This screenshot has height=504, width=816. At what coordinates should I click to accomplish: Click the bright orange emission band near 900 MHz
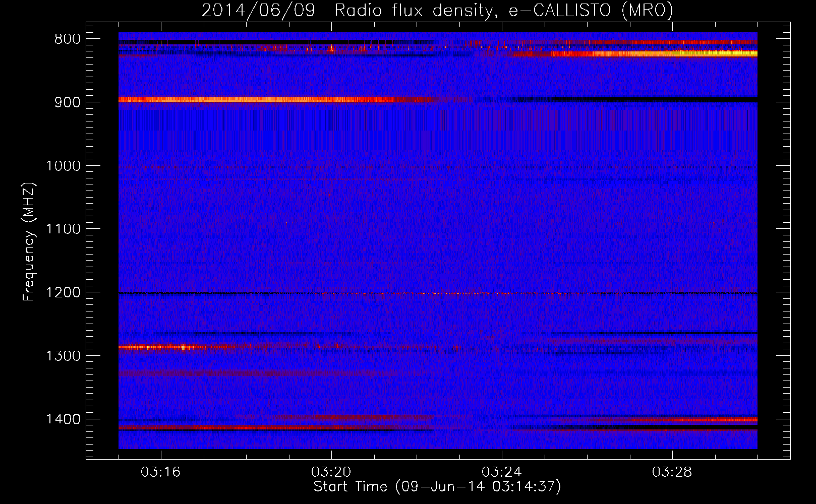(x=276, y=100)
